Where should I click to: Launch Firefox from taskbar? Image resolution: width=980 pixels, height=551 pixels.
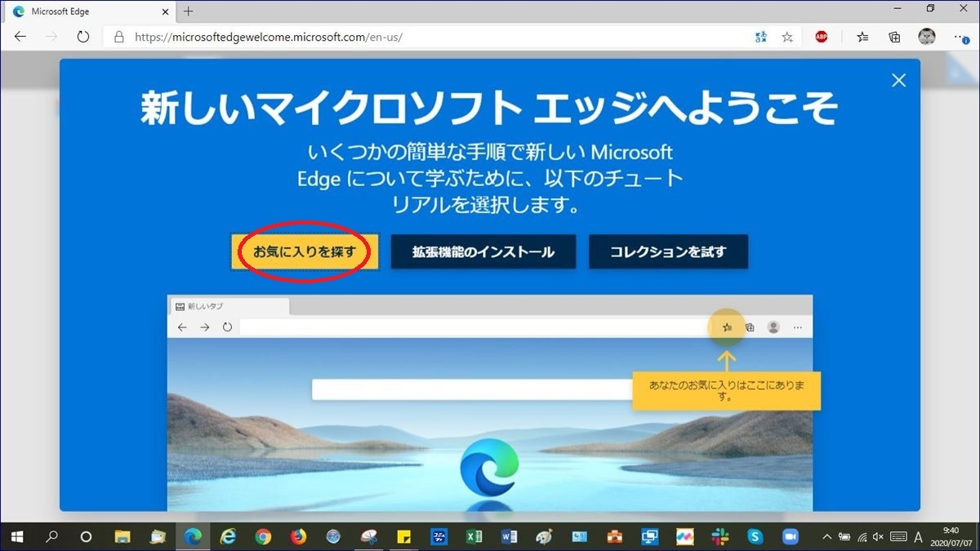[298, 536]
